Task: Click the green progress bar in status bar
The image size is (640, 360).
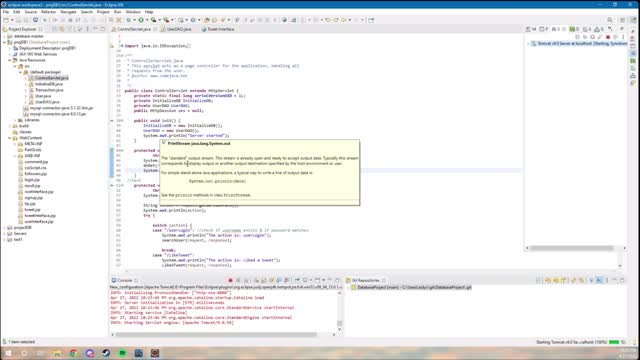Action: point(614,342)
